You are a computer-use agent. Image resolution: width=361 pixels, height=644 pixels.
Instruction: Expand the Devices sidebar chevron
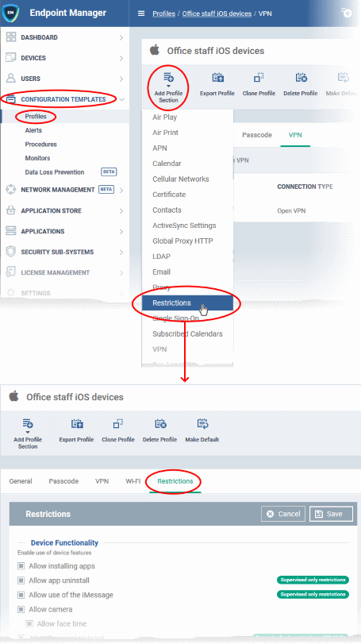pos(121,58)
